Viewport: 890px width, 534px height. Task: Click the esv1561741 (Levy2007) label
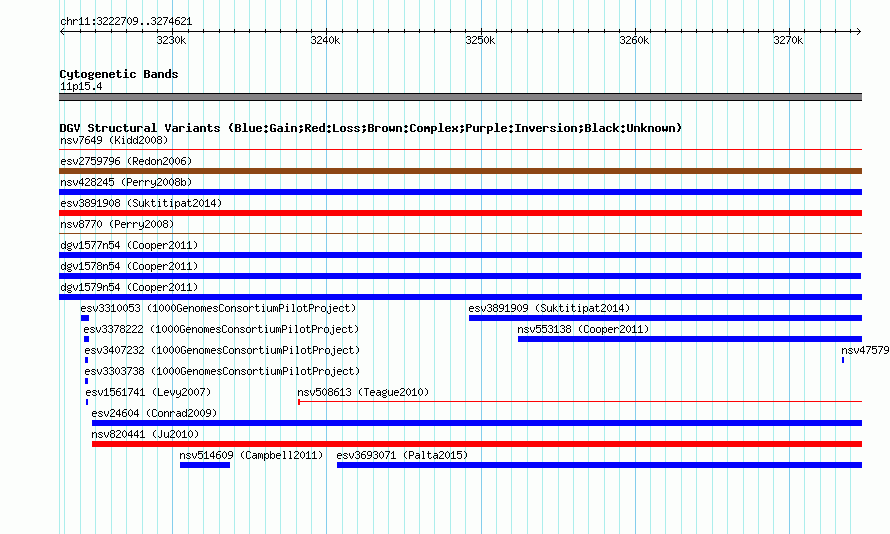point(148,392)
